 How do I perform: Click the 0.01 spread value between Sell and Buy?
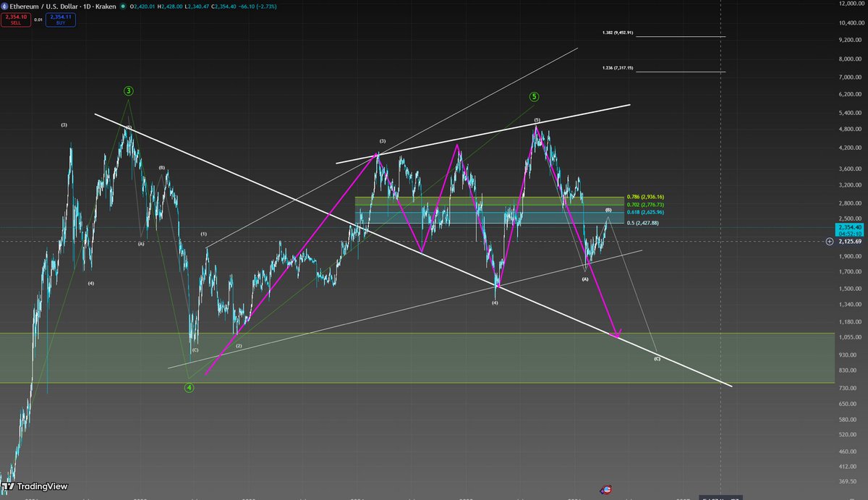coord(38,20)
